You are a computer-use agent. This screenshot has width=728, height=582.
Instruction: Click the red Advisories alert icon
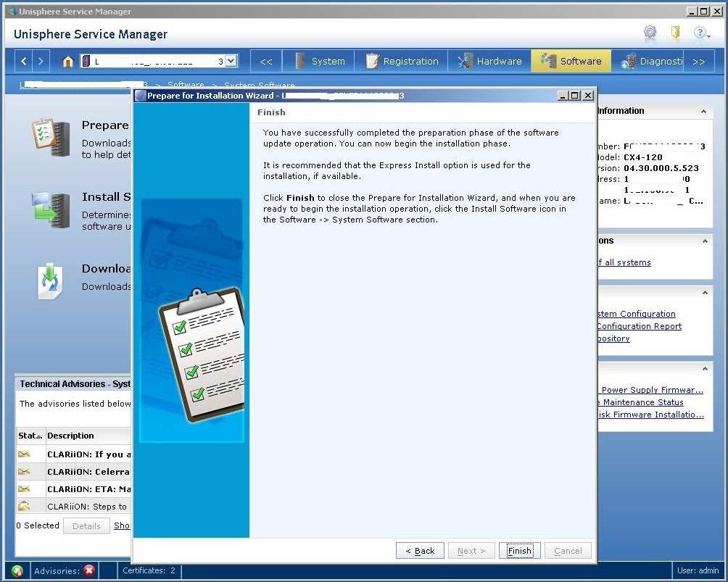(89, 570)
